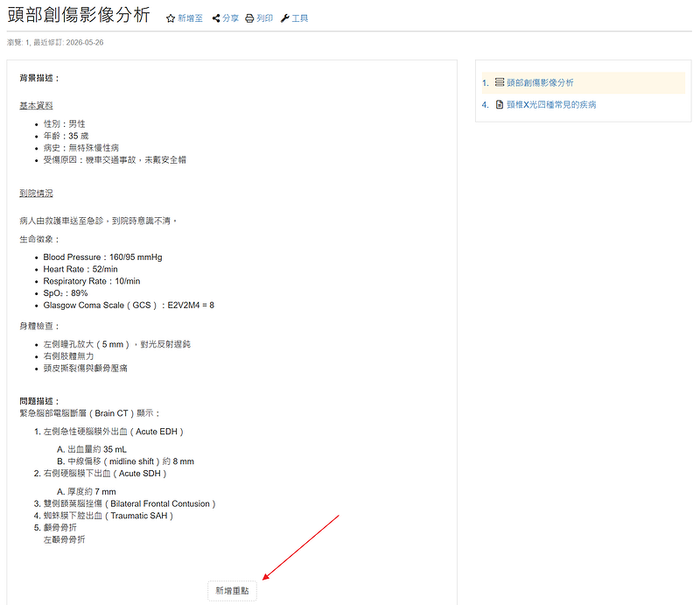Viewport: 700px width, 605px height.
Task: Click the document icon beside 頸椎X光四種常見的疾病
Action: (500, 104)
